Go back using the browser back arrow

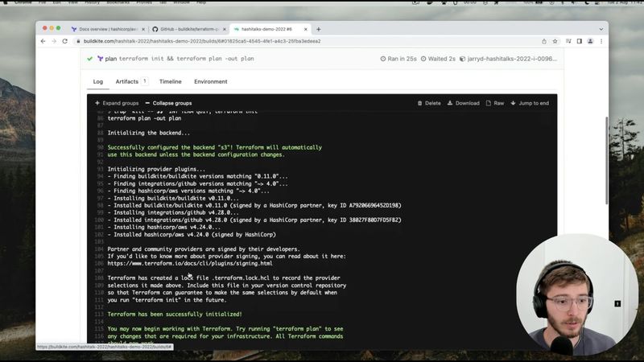point(43,41)
